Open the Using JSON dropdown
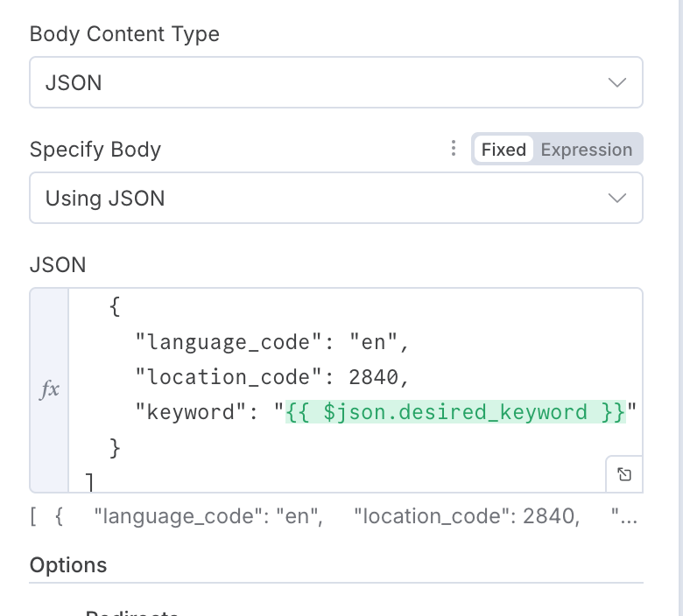Viewport: 683px width, 616px height. [335, 199]
